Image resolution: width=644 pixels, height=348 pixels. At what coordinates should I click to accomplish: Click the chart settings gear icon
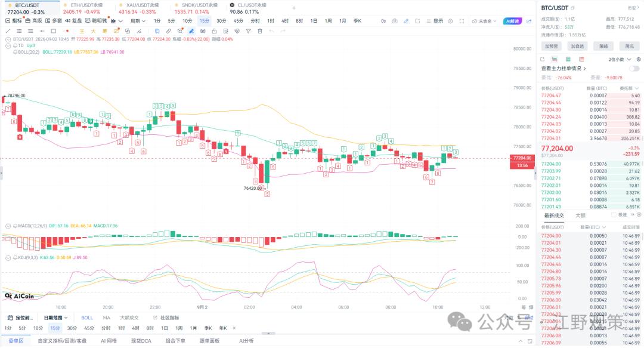pos(450,21)
